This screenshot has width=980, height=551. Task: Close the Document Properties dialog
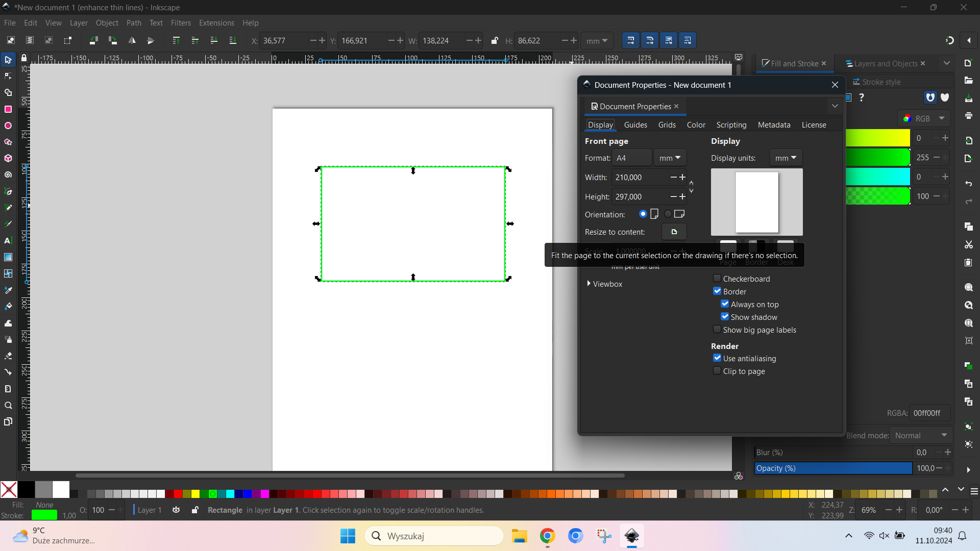(835, 85)
